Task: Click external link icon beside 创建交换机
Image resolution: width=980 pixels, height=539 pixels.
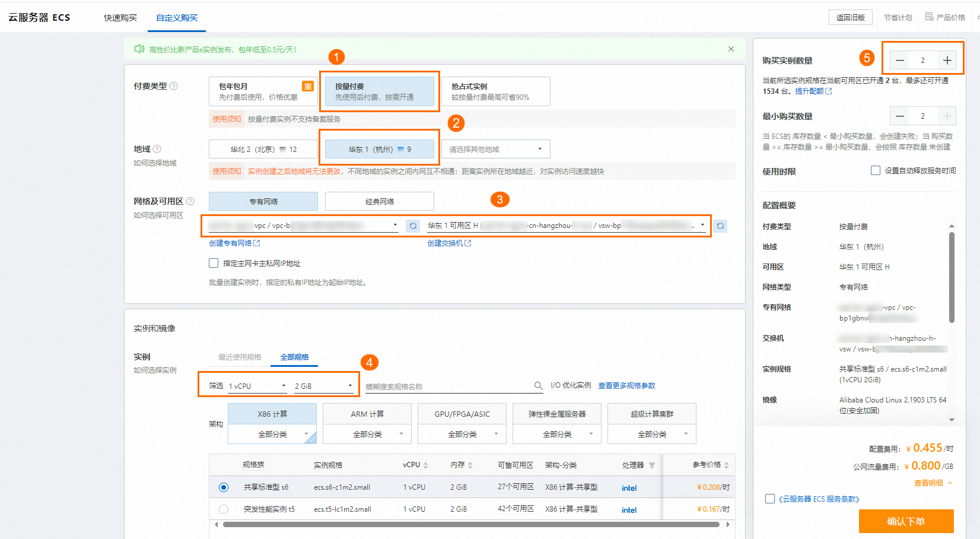Action: 468,243
